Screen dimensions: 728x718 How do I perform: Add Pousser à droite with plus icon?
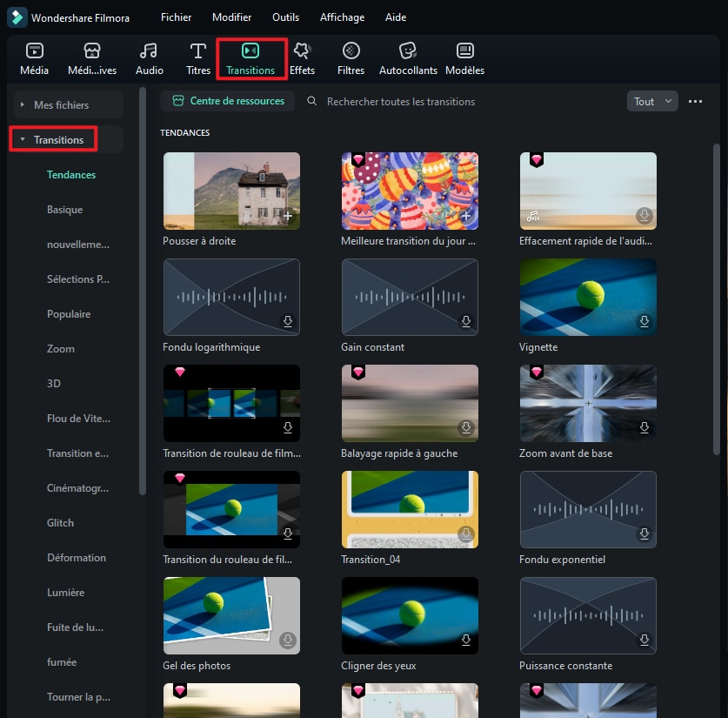point(288,216)
